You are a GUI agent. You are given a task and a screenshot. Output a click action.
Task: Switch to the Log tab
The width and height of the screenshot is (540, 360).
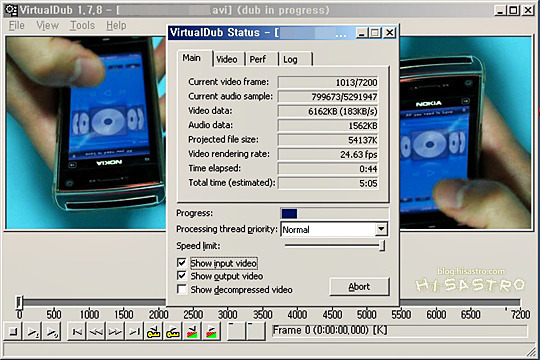(x=295, y=60)
